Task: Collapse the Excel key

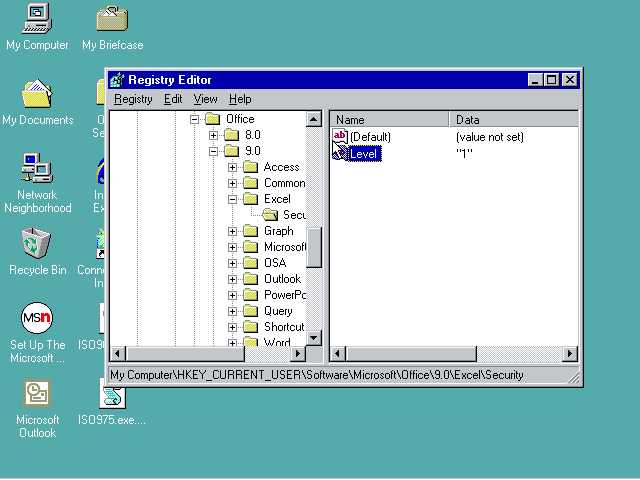Action: (x=232, y=199)
